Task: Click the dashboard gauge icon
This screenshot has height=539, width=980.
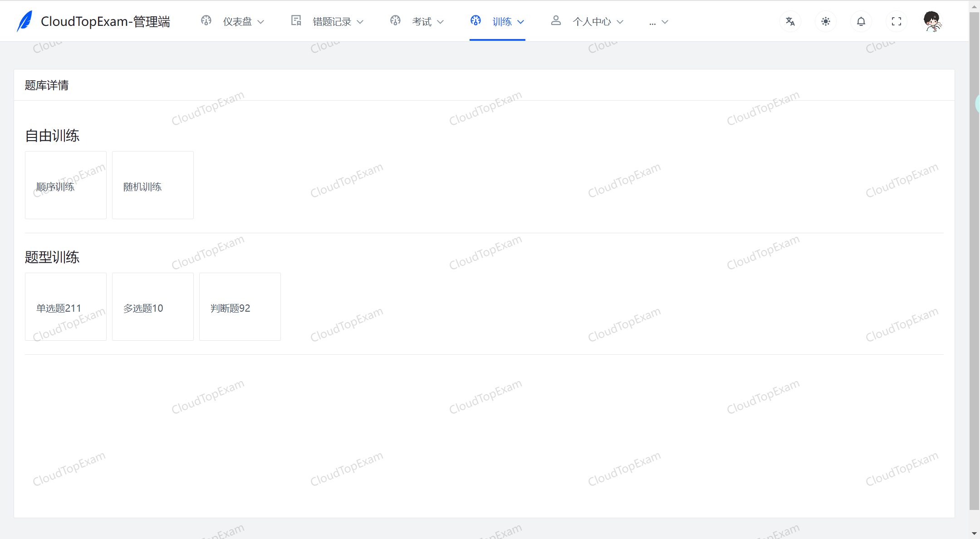Action: pyautogui.click(x=206, y=20)
